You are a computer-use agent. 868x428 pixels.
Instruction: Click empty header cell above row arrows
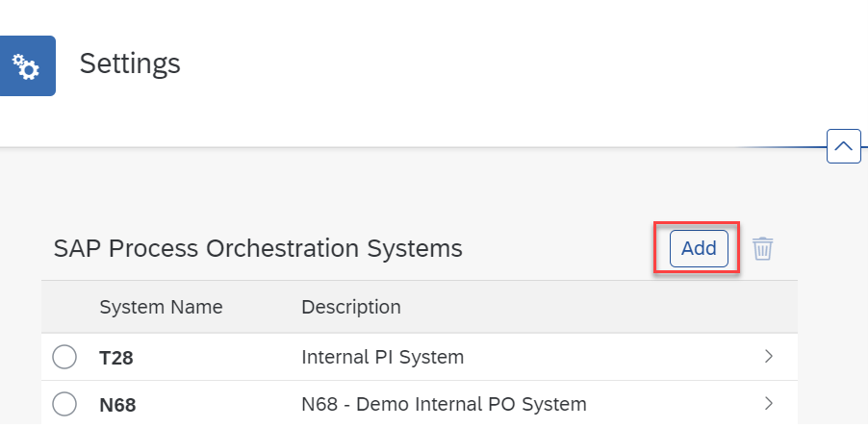[x=768, y=307]
